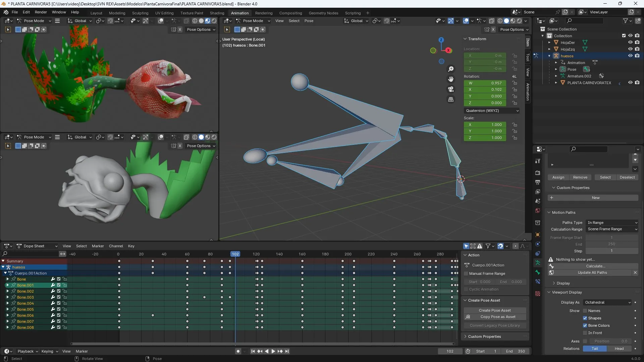Open the Bone properties tab icon
Viewport: 644px width, 362px height.
538,272
